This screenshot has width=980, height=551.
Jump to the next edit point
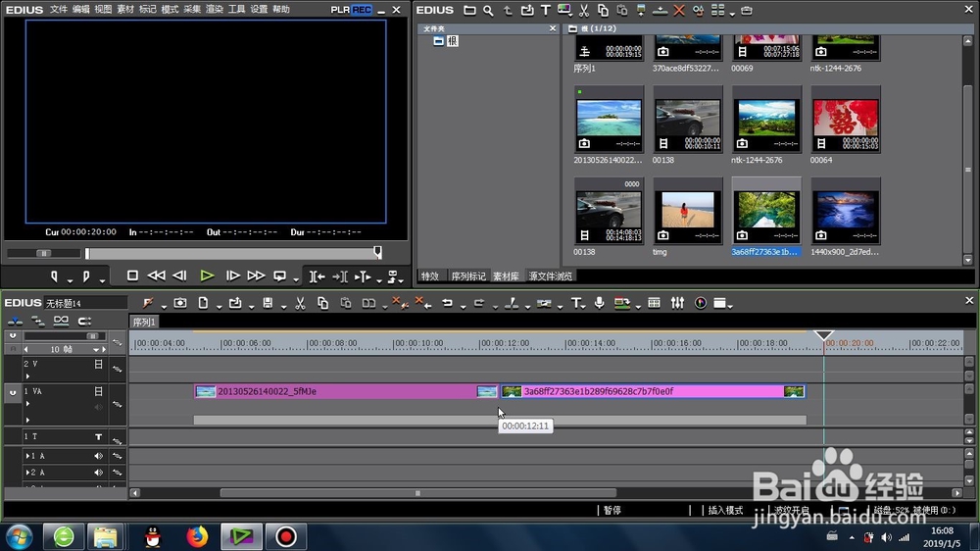340,275
